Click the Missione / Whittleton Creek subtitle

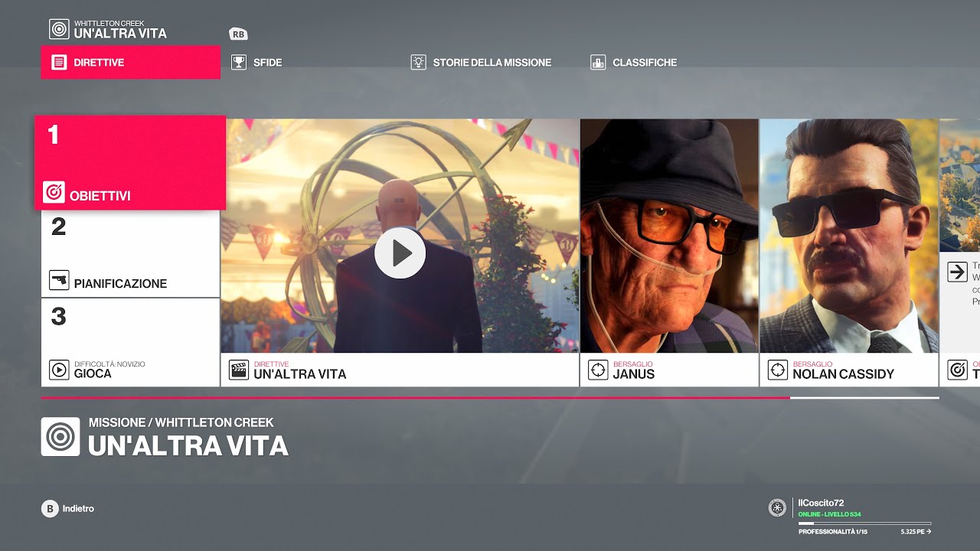coord(181,422)
